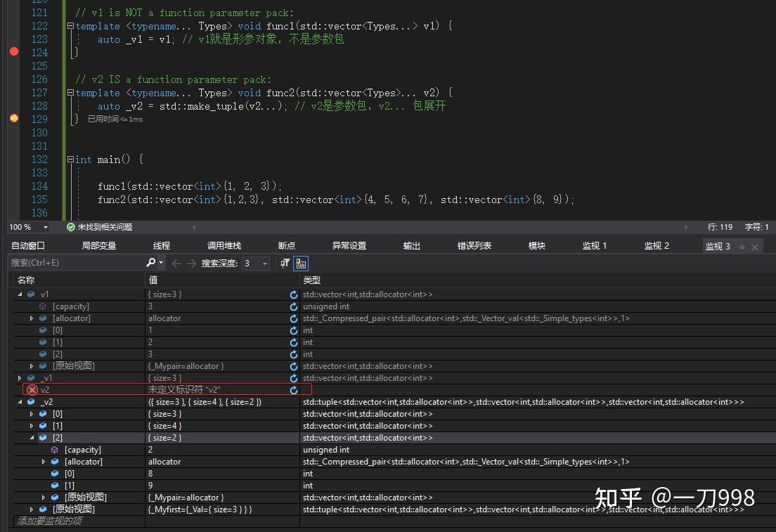
Task: Refresh the v1 [capacity] value
Action: [294, 306]
